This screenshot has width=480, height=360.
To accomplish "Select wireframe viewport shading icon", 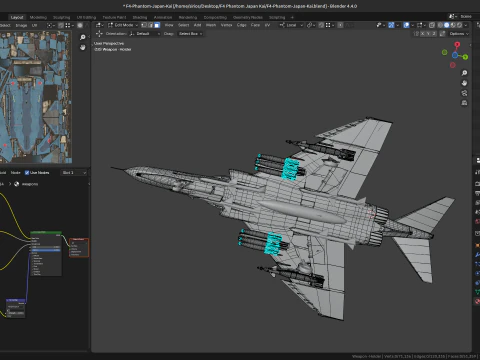I will click(x=440, y=25).
